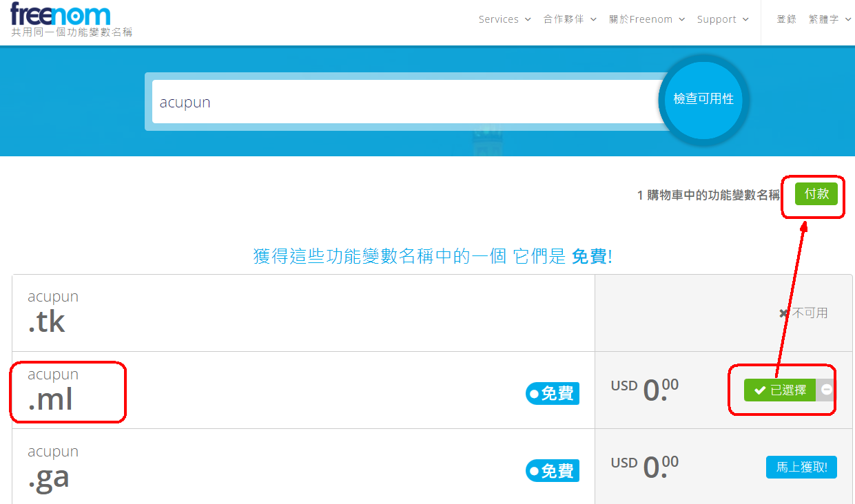Get the .ga domain with 馬上獲取!

[x=801, y=468]
